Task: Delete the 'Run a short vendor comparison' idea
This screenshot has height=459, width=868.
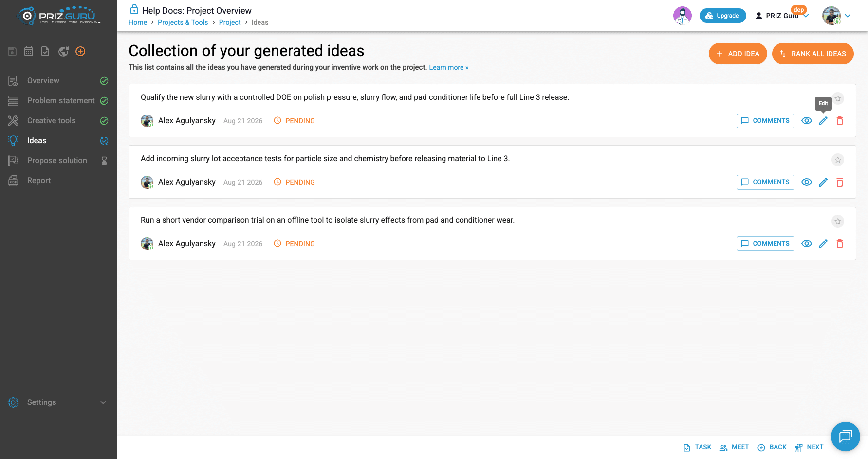Action: 840,244
